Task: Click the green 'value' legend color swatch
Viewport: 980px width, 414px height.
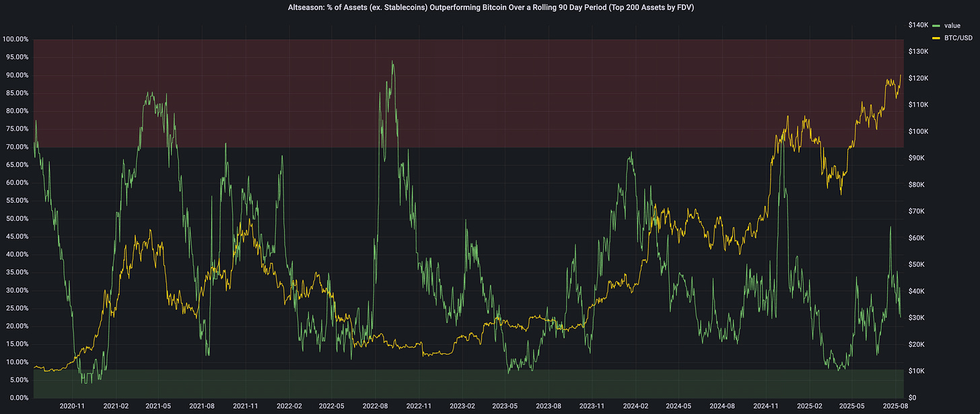Action: 936,25
